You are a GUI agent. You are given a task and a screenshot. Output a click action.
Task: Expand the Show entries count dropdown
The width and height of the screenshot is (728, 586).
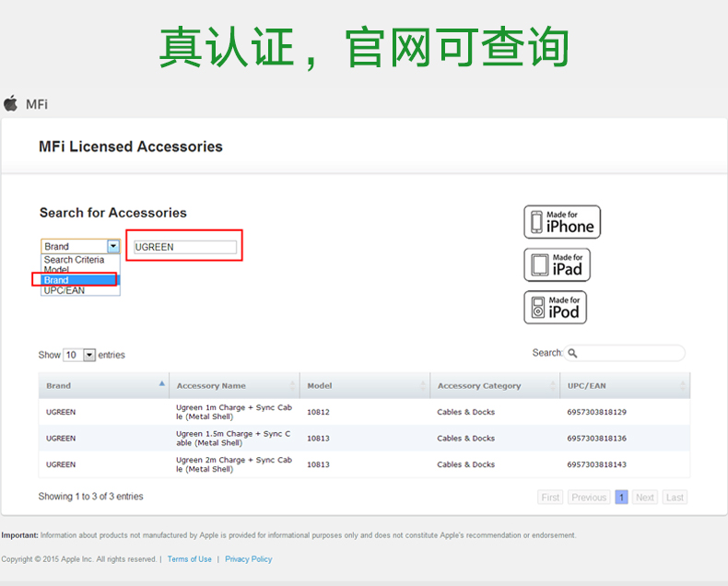(89, 355)
